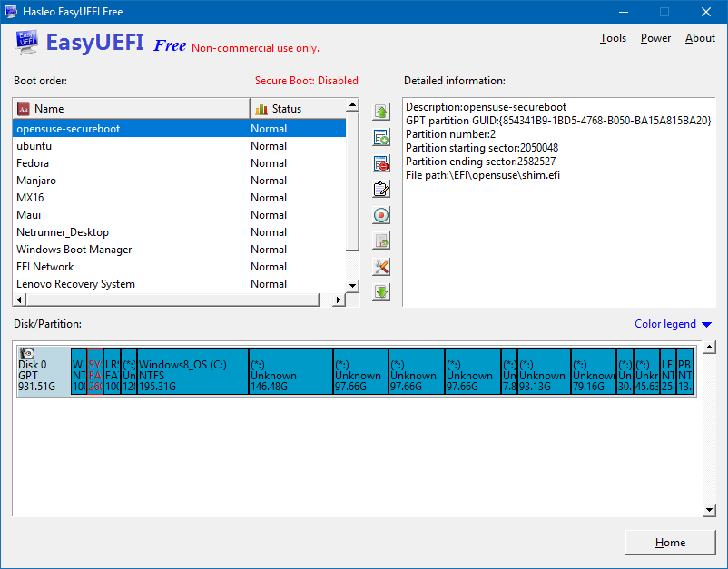Image resolution: width=728 pixels, height=569 pixels.
Task: Open the fix EFI boot issues tool
Action: pos(381,266)
